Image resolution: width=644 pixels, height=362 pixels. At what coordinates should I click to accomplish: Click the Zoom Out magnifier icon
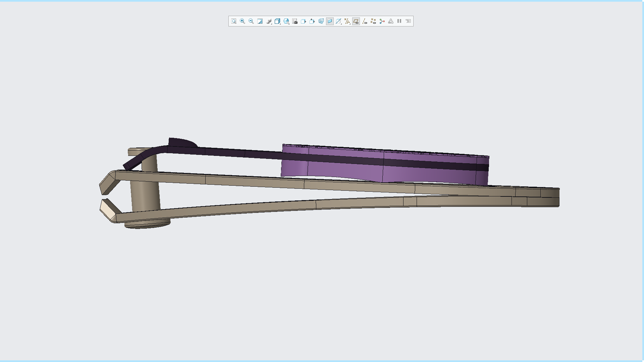[x=251, y=21]
